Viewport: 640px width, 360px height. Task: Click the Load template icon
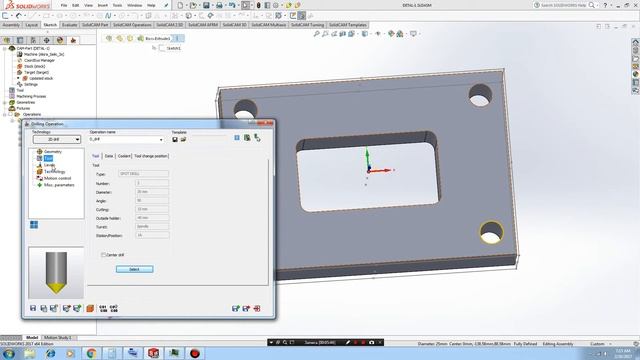coord(183,139)
